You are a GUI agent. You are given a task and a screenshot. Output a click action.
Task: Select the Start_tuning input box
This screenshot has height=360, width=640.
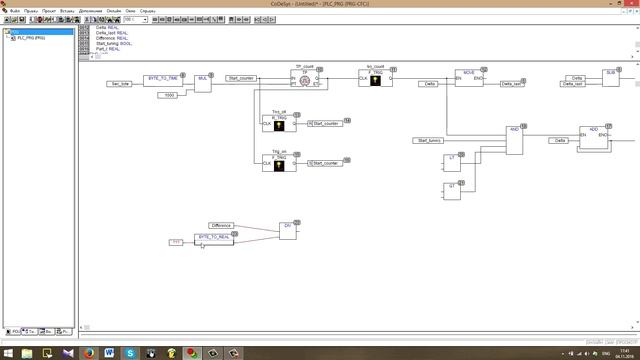coord(428,140)
